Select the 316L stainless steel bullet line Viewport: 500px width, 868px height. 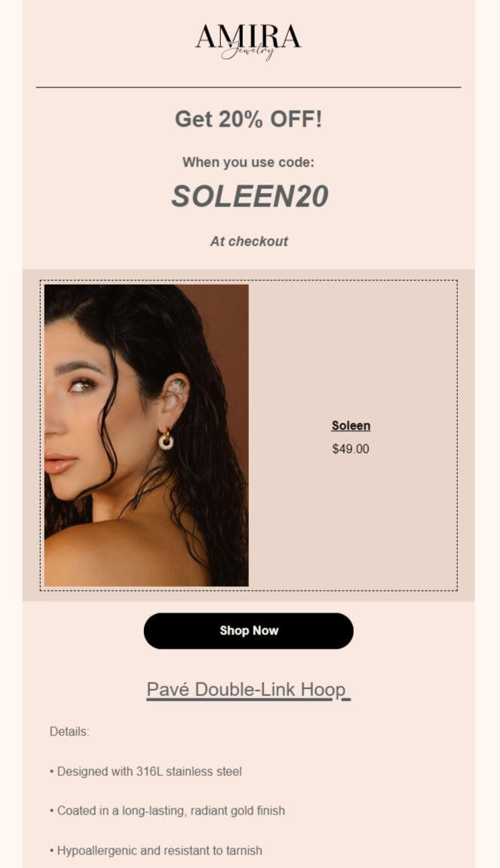coord(146,771)
